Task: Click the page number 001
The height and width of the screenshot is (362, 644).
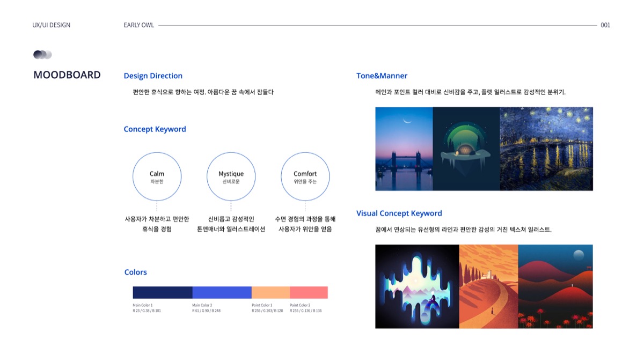Action: (x=605, y=25)
